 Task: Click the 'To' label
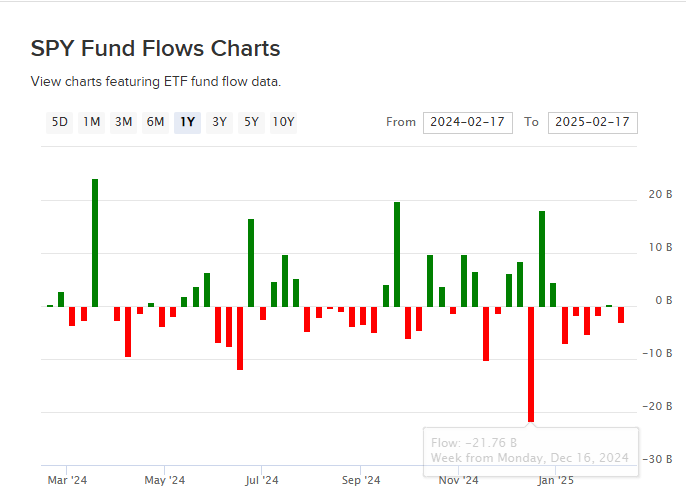(531, 122)
